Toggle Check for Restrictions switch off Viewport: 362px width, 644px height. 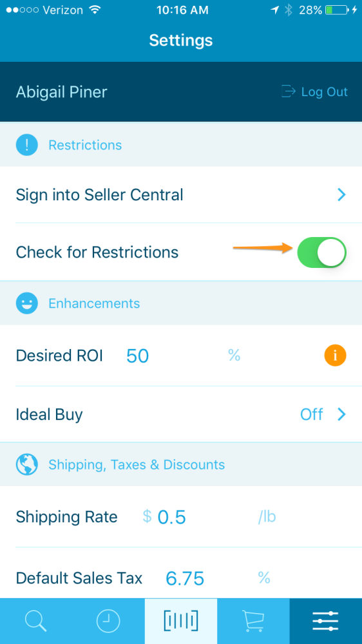click(x=321, y=252)
